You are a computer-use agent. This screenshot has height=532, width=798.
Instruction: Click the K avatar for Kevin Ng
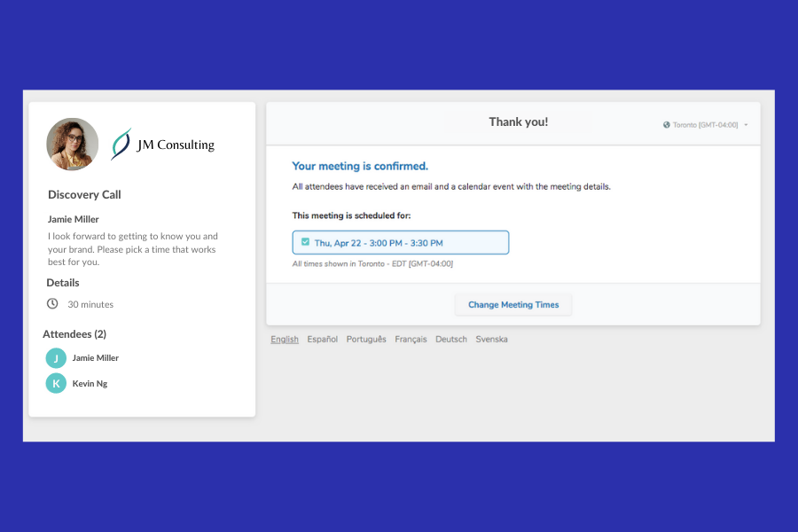click(x=56, y=383)
